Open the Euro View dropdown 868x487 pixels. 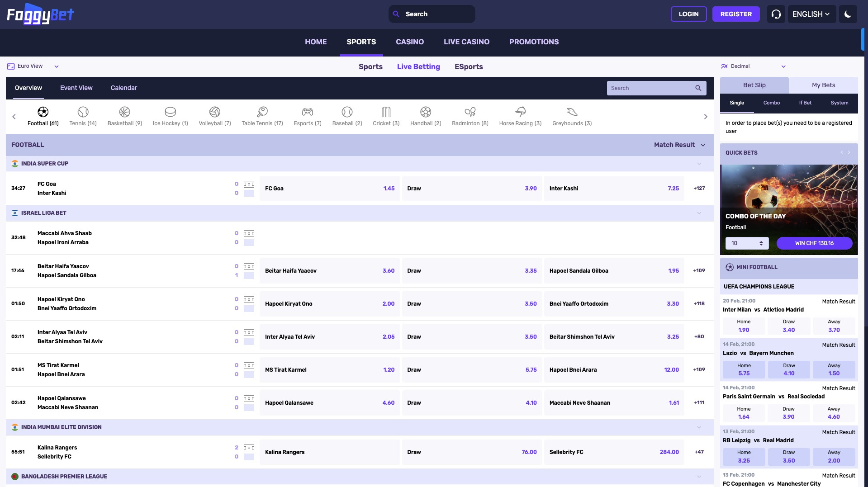(33, 66)
